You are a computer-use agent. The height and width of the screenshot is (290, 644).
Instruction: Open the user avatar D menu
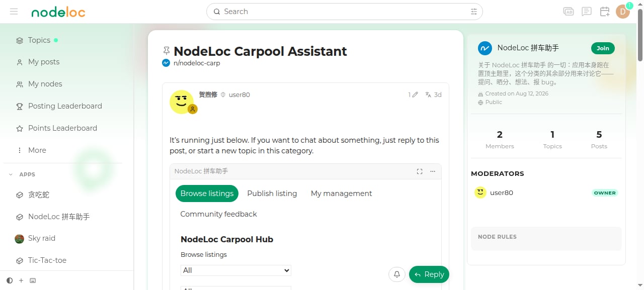pos(623,12)
